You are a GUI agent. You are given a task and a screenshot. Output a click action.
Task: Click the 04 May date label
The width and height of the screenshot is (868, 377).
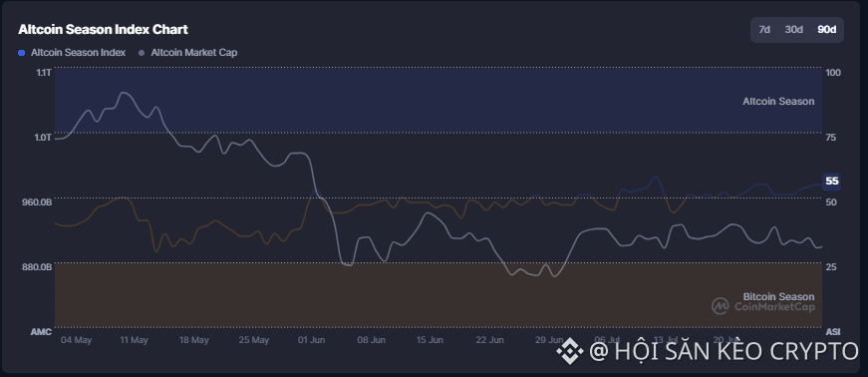click(76, 340)
